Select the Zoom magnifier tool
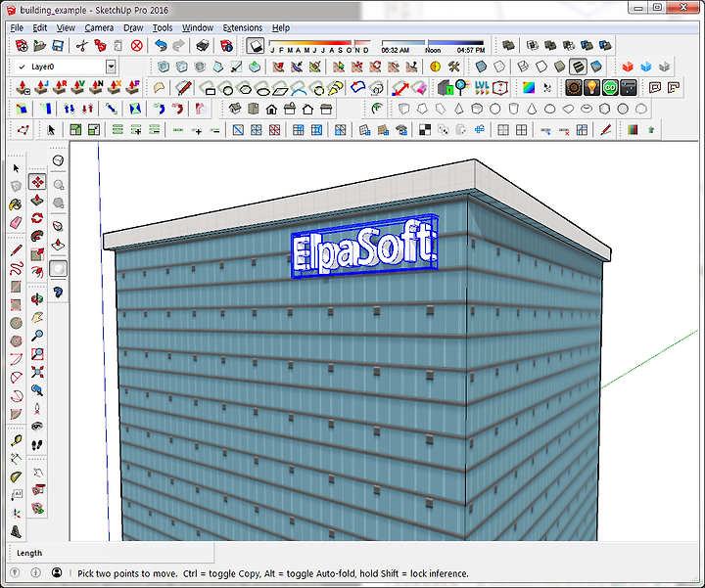This screenshot has width=705, height=588. [x=37, y=336]
